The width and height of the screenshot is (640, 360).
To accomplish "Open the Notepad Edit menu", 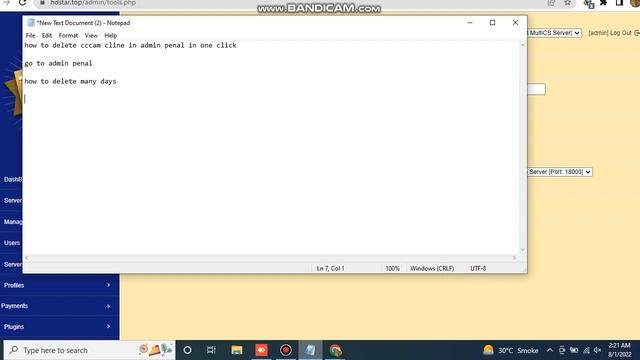I will [x=47, y=36].
